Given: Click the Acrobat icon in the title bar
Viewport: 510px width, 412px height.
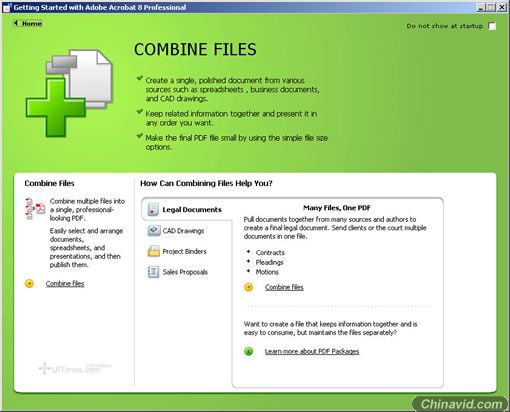Looking at the screenshot, I should pos(7,7).
